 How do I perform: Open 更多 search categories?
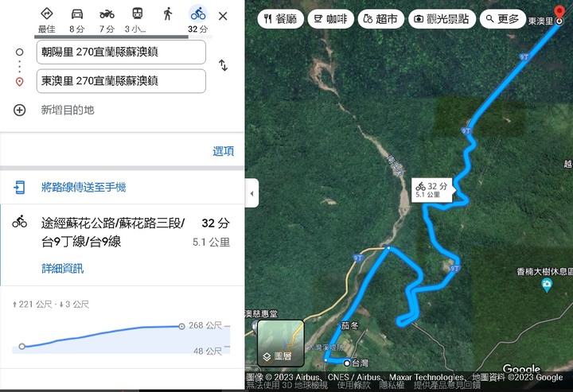tap(503, 18)
